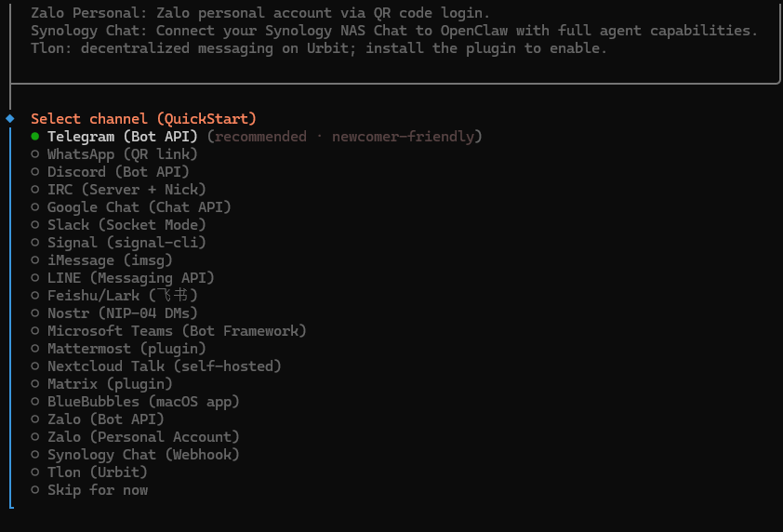Choose Slack (Socket Mode) channel
Screen dimensions: 783x532
pos(126,225)
